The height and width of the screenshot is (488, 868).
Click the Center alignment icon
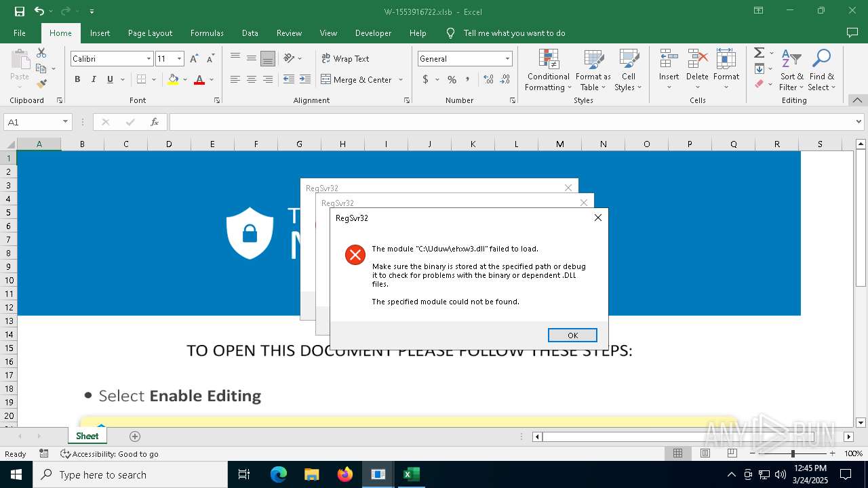[252, 79]
